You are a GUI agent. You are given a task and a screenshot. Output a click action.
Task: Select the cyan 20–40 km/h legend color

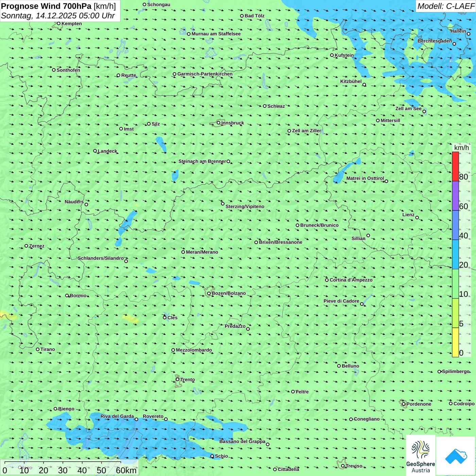pos(455,255)
